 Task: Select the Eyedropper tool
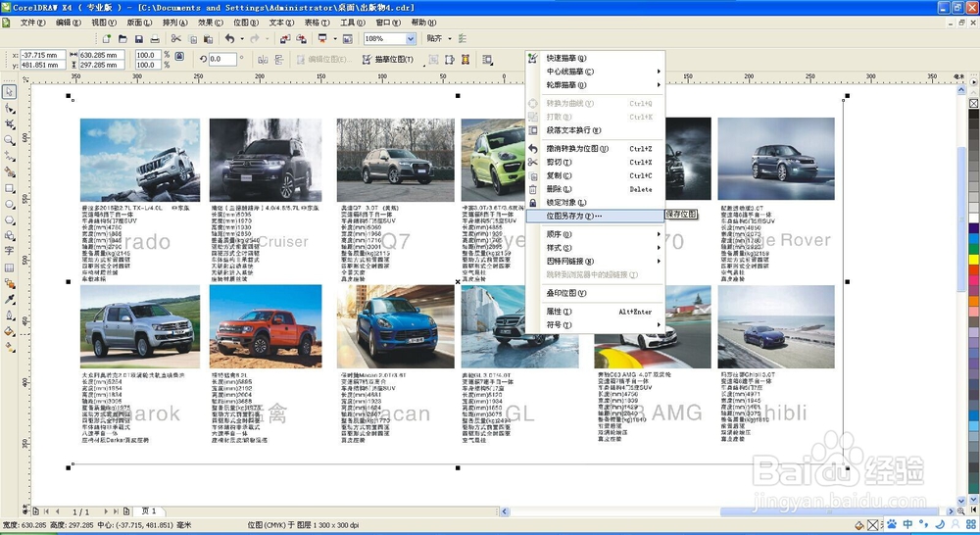pos(10,300)
